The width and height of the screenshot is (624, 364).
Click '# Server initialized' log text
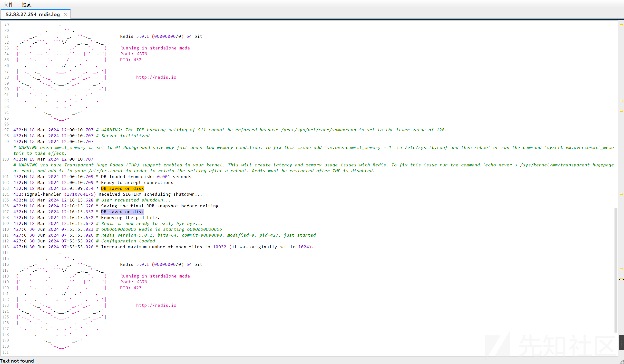pos(123,136)
